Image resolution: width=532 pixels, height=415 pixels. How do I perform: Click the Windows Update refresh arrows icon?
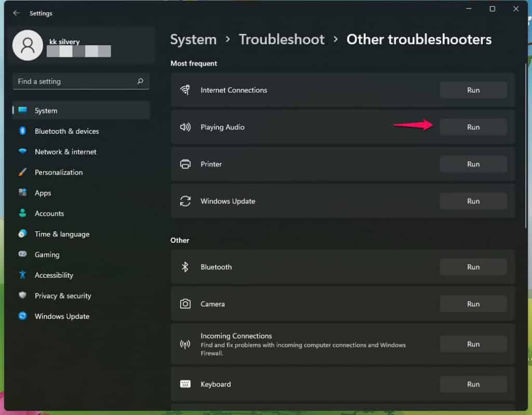pyautogui.click(x=185, y=201)
